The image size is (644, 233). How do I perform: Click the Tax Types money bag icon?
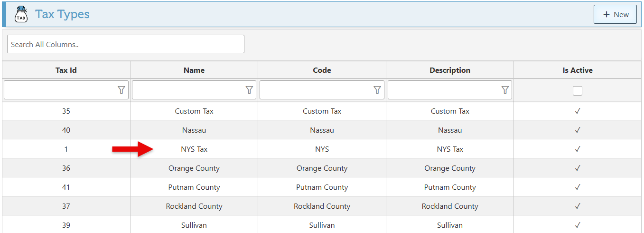(x=21, y=14)
